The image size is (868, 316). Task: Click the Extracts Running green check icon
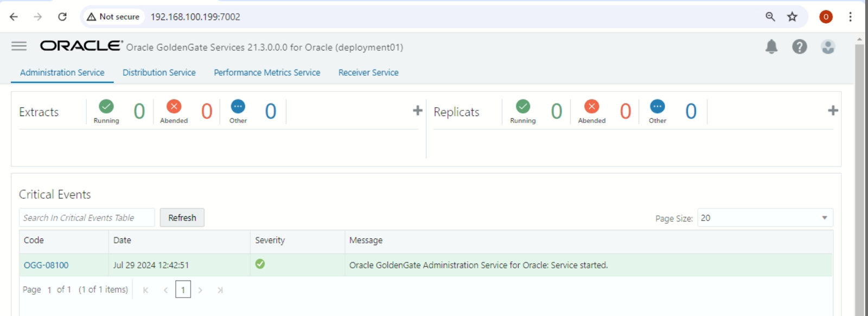point(106,106)
